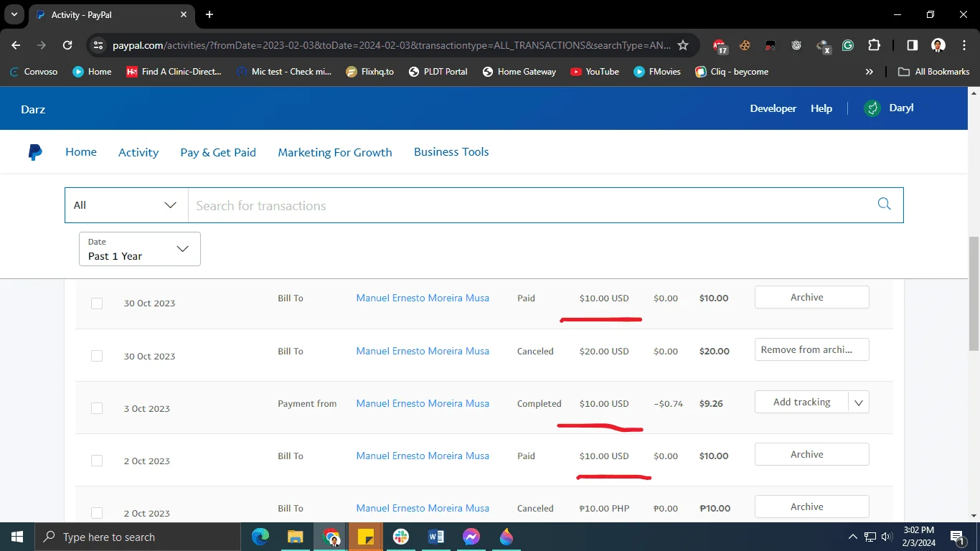Open Chrome's three-dot menu
The image size is (980, 551).
(x=963, y=45)
